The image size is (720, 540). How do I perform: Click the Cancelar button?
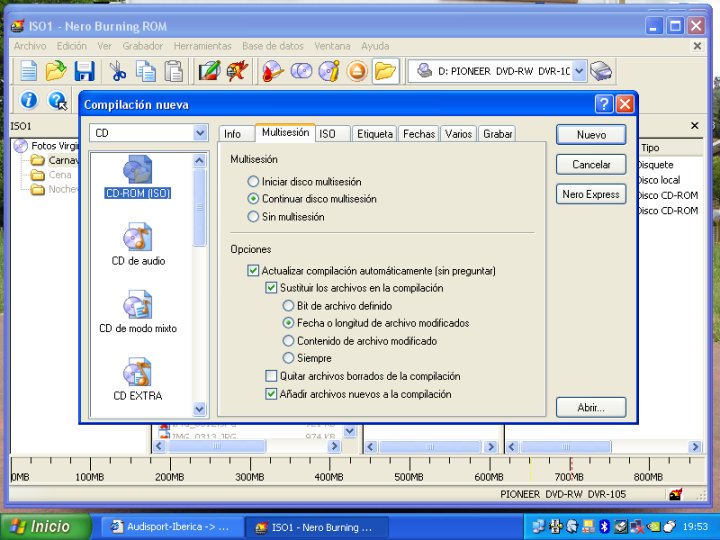(591, 164)
